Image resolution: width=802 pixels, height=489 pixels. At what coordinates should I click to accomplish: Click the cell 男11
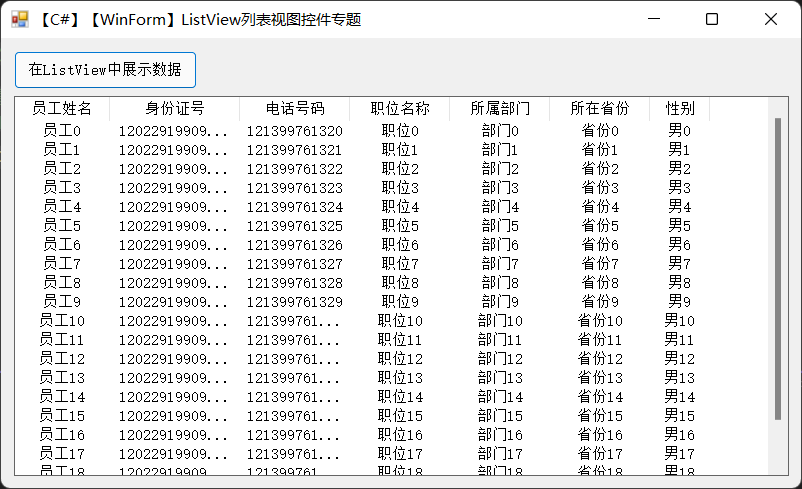680,340
